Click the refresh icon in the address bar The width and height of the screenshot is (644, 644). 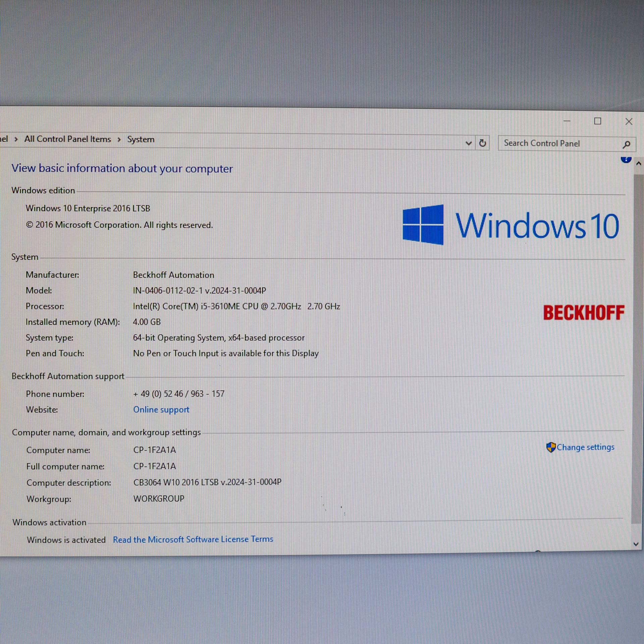pyautogui.click(x=482, y=143)
